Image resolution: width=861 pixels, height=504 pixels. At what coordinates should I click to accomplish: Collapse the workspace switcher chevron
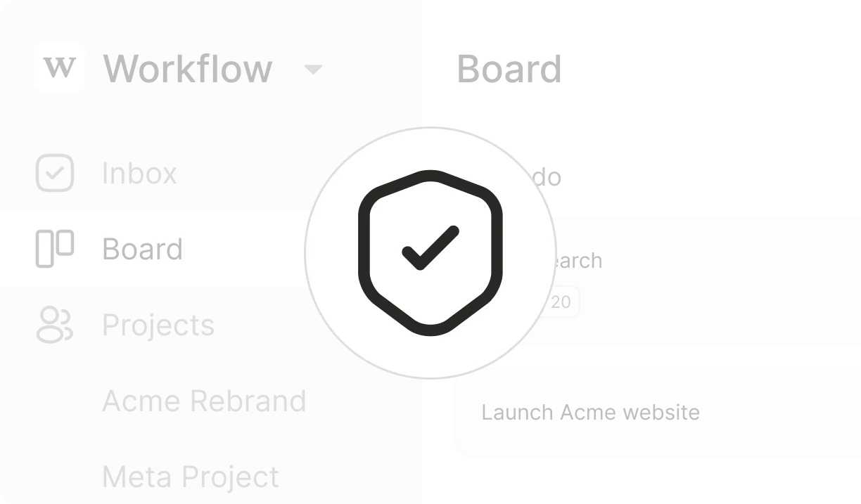click(x=314, y=70)
